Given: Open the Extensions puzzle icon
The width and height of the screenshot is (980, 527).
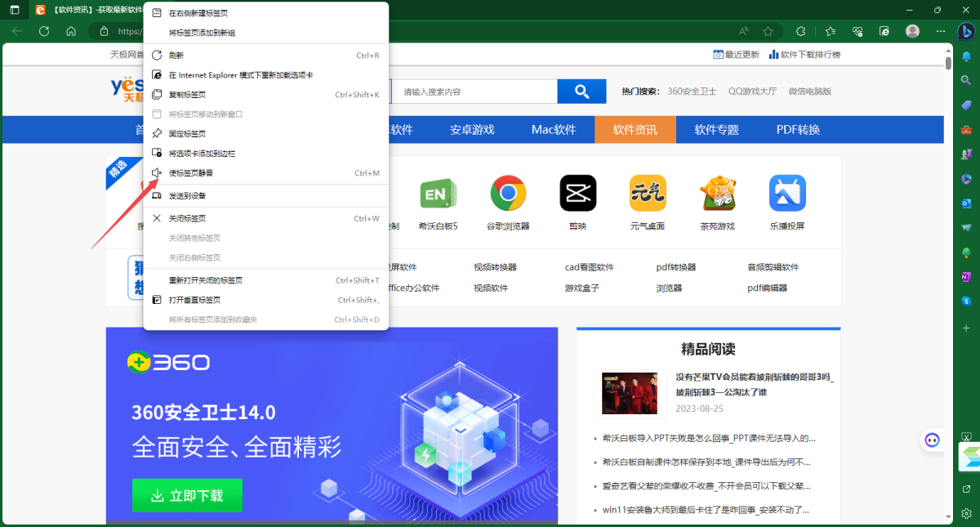Looking at the screenshot, I should click(800, 31).
